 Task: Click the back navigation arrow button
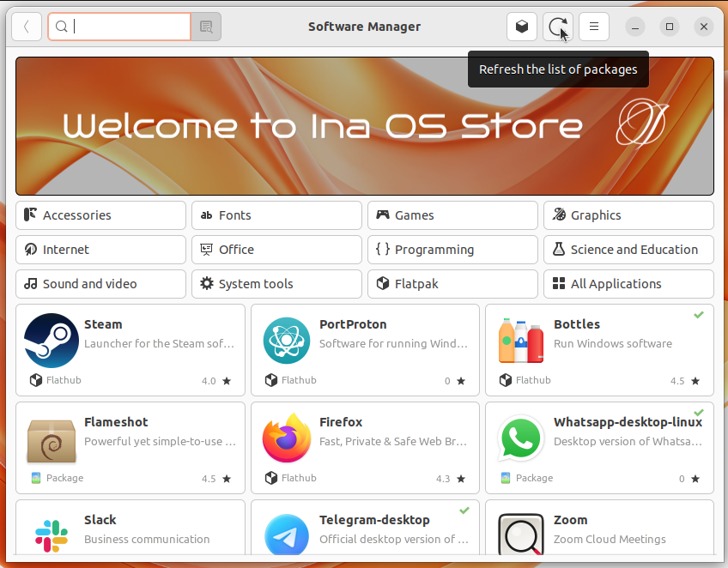pos(27,27)
